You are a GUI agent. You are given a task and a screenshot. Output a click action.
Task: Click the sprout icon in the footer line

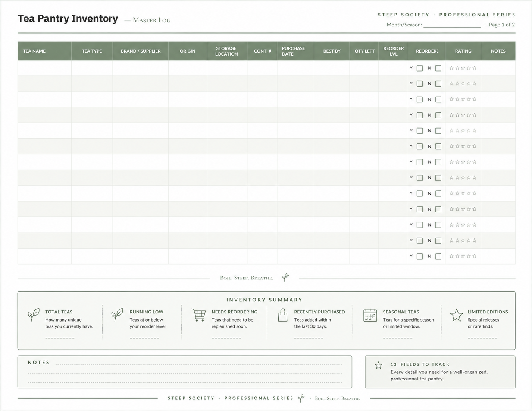tap(301, 398)
